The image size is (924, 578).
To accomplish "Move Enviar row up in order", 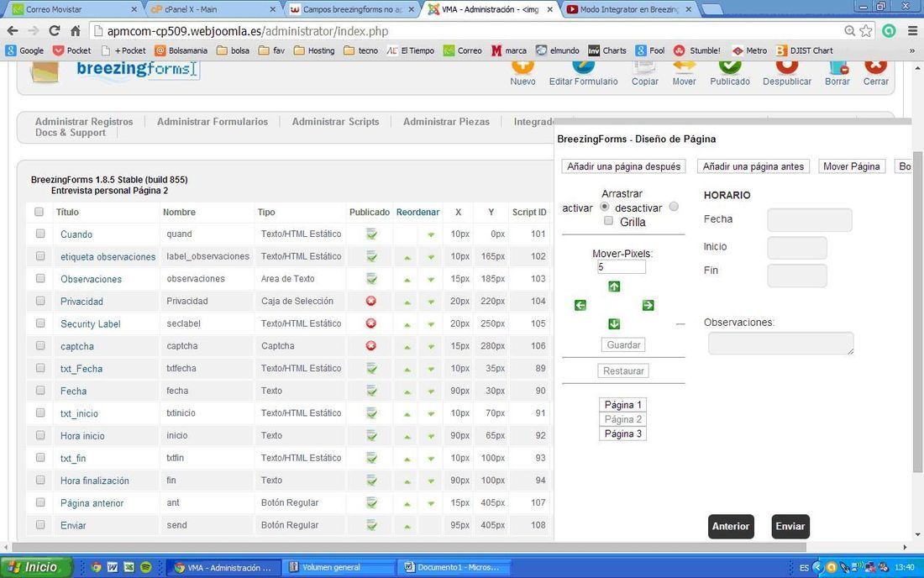I will (407, 526).
